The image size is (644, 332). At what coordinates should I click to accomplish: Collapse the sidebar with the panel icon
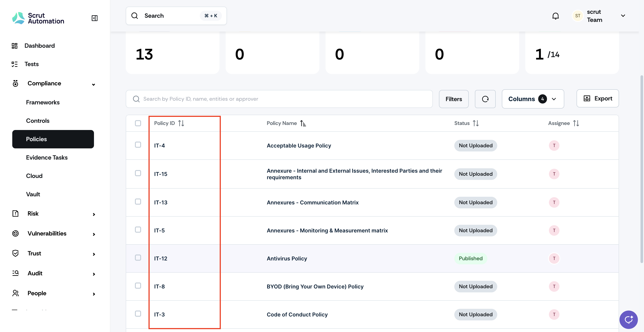[94, 18]
